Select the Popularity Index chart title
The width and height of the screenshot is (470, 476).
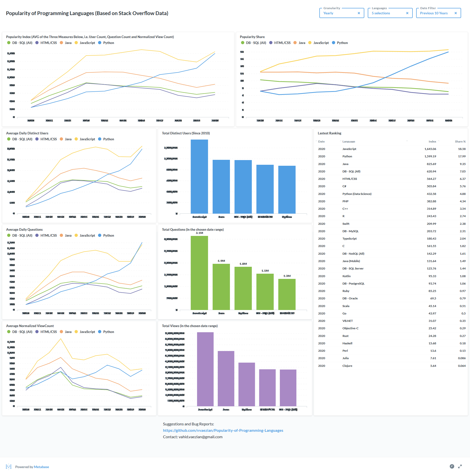90,37
